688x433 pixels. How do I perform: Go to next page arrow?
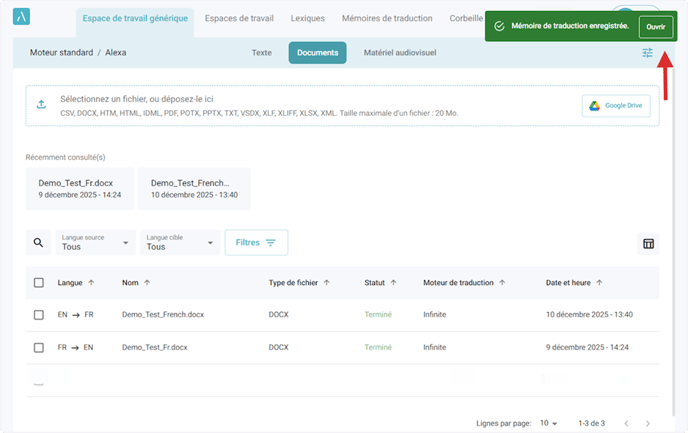tap(648, 424)
